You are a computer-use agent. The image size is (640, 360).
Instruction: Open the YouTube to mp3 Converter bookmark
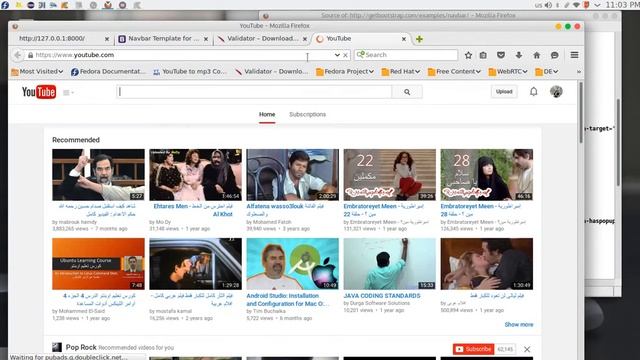click(190, 71)
